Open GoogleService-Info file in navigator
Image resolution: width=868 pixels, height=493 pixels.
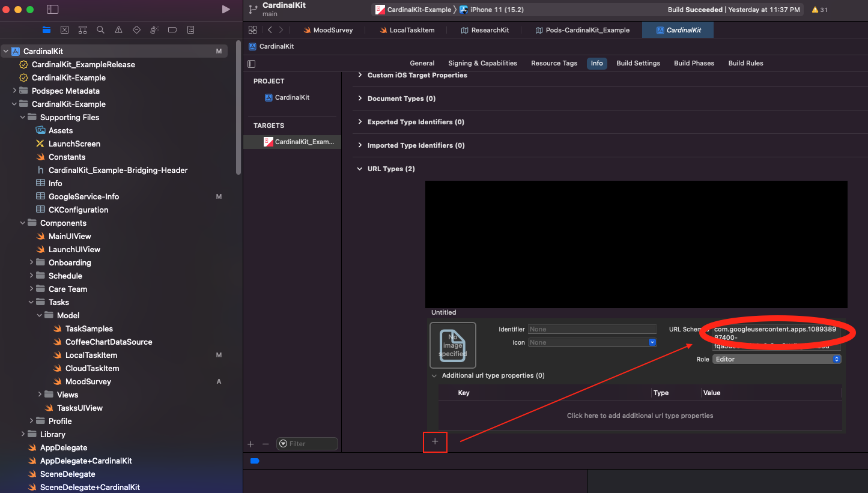tap(83, 196)
